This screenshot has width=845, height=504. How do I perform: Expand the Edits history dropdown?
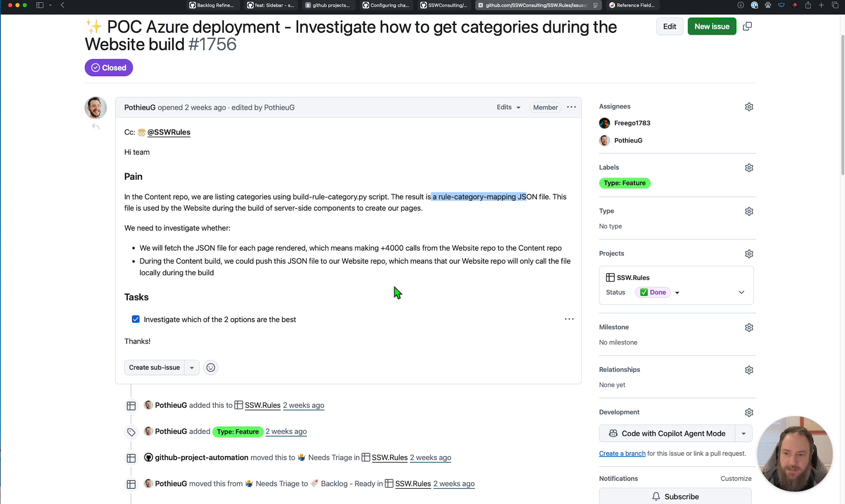pyautogui.click(x=508, y=107)
